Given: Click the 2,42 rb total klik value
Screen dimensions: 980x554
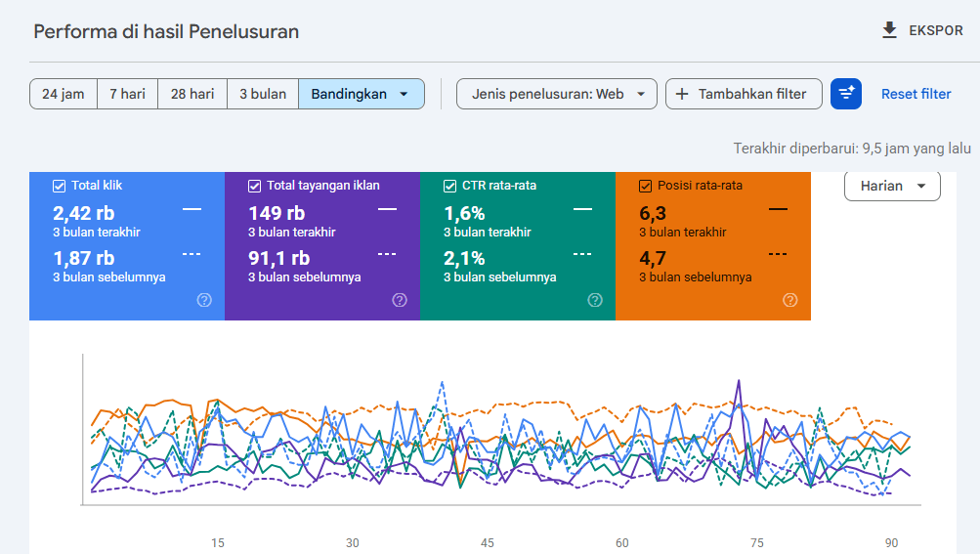Looking at the screenshot, I should [x=84, y=213].
